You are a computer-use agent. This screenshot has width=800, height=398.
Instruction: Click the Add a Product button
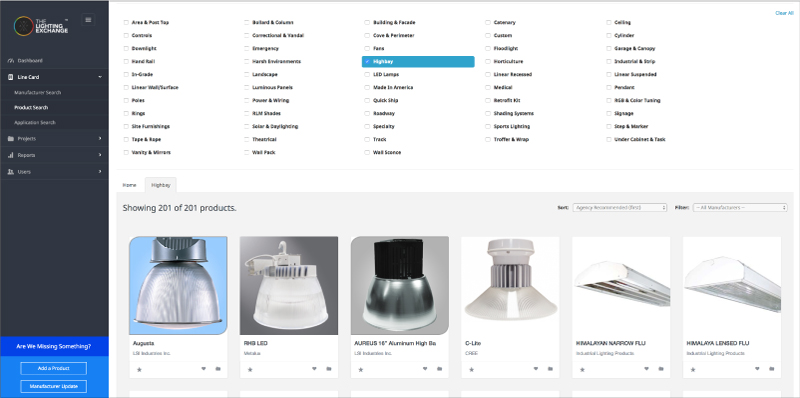click(x=54, y=368)
